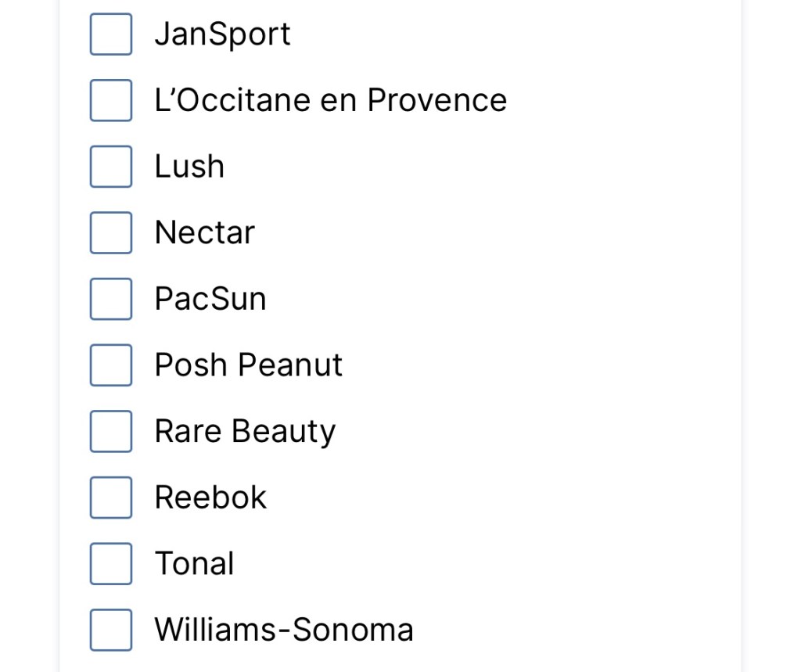The width and height of the screenshot is (801, 672).
Task: Click the Reebok brand name
Action: pos(210,498)
